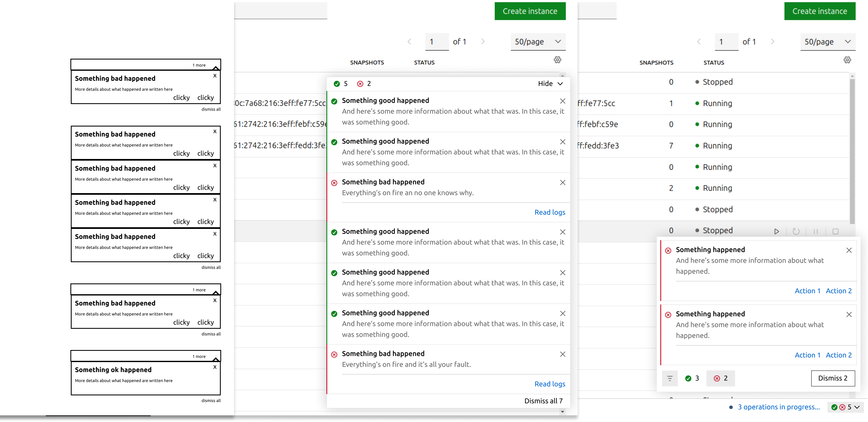This screenshot has width=868, height=422.
Task: Close the first 'Something good happened' notification
Action: click(562, 101)
